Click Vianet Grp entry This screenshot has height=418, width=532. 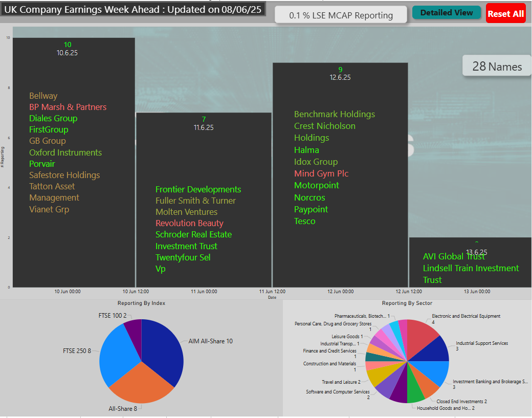click(x=49, y=209)
